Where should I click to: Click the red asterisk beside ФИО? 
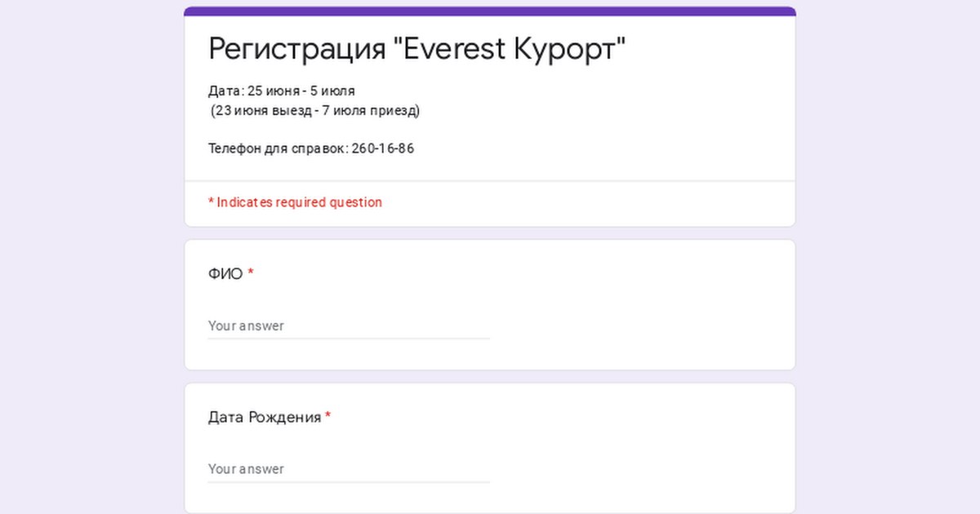click(251, 273)
